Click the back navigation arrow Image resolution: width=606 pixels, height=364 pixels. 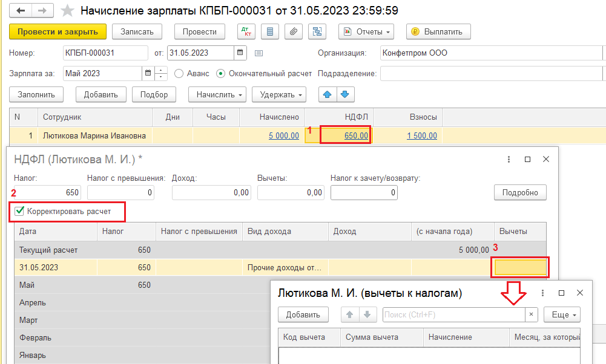(21, 10)
